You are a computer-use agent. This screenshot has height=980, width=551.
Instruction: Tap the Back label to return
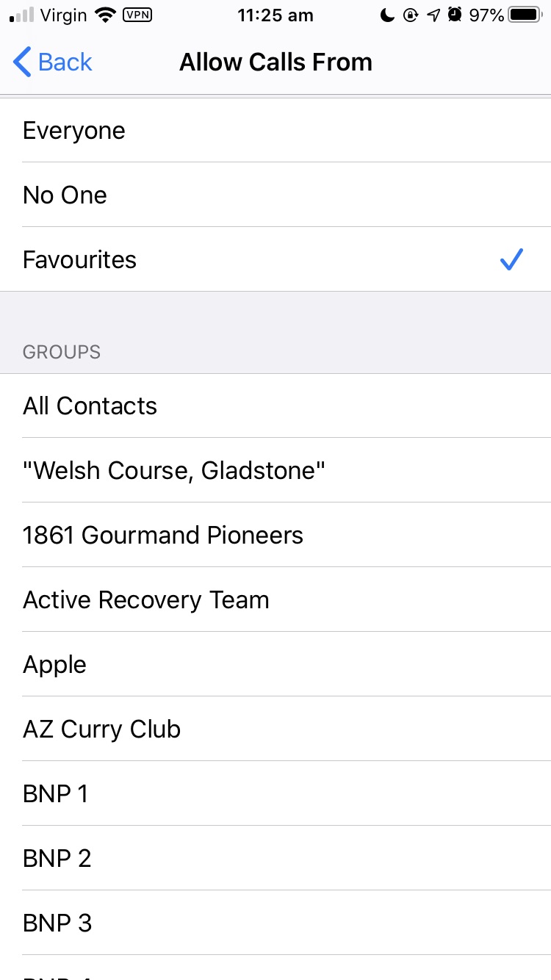point(65,62)
